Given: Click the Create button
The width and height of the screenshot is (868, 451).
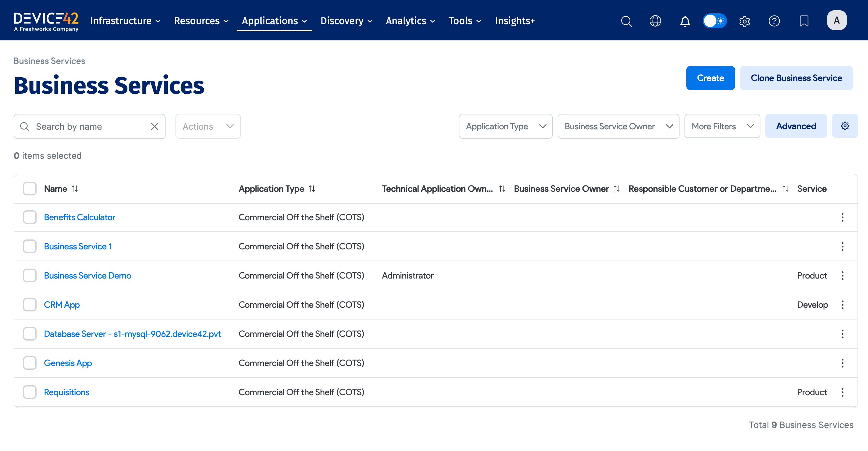Looking at the screenshot, I should tap(710, 78).
